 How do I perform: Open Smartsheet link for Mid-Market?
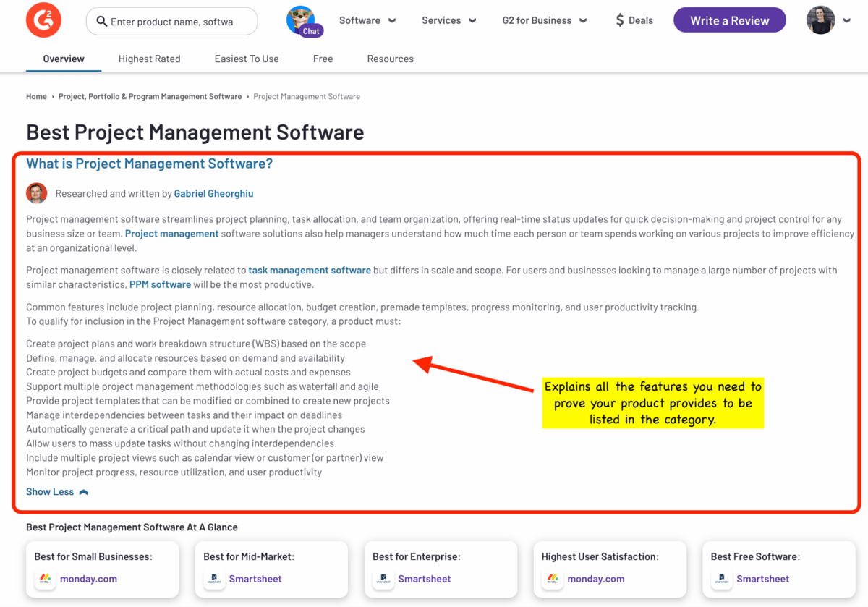point(255,579)
